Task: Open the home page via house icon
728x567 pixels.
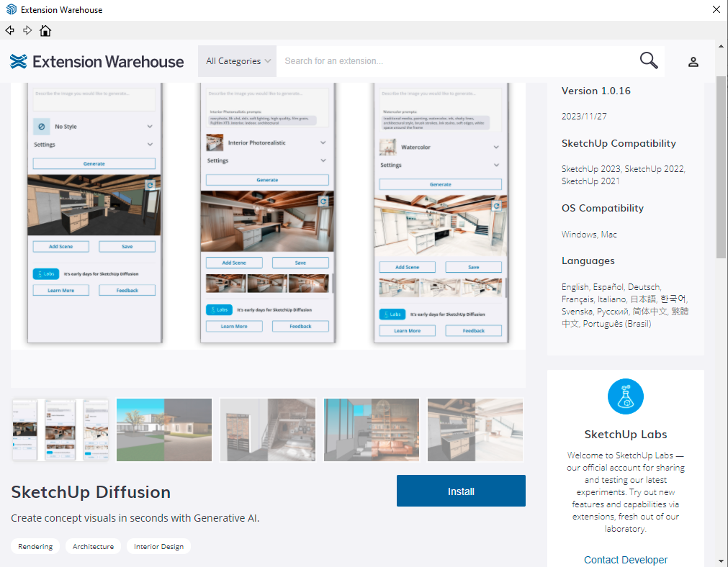Action: point(45,31)
